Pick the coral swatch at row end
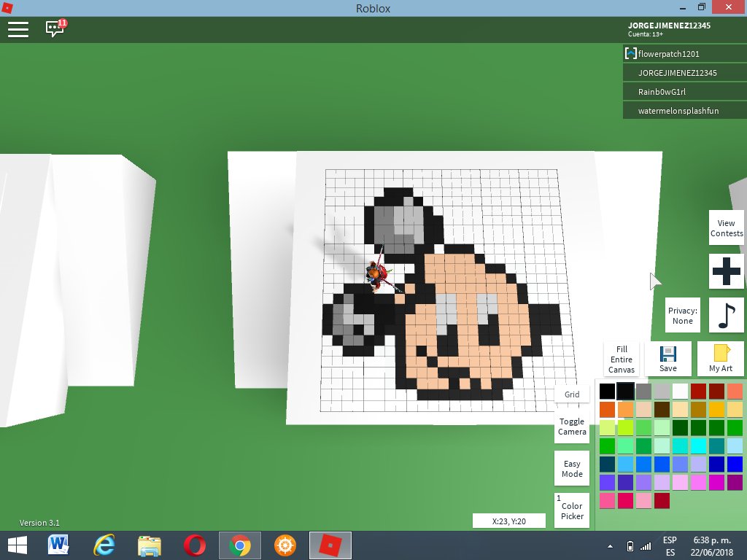The width and height of the screenshot is (747, 560). (x=735, y=392)
